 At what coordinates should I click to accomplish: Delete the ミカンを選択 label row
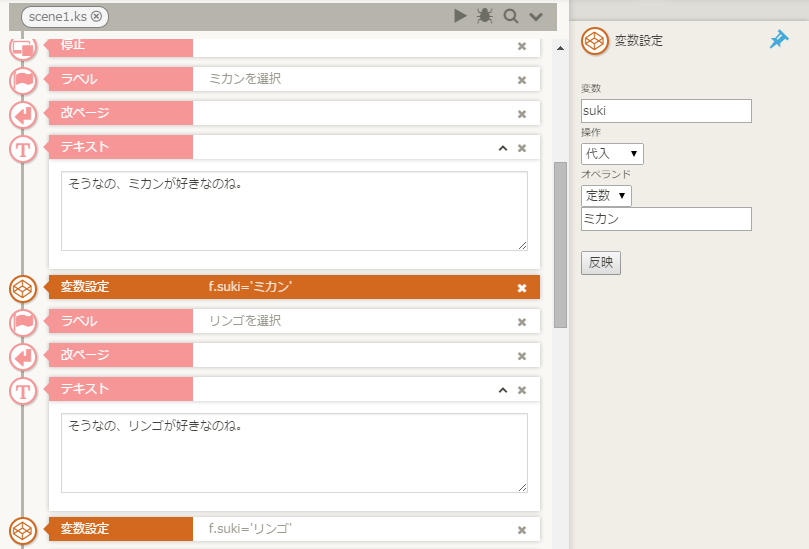click(522, 80)
